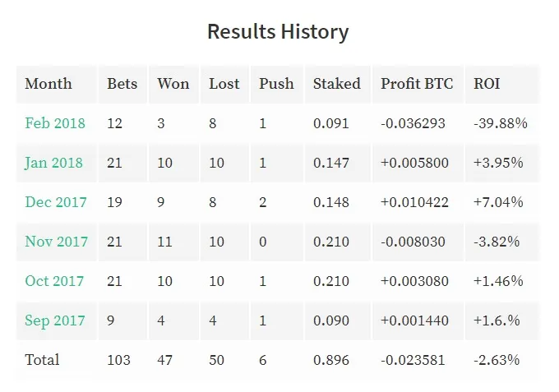Open the Nov 2017 results link
This screenshot has height=392, width=559.
tap(57, 242)
